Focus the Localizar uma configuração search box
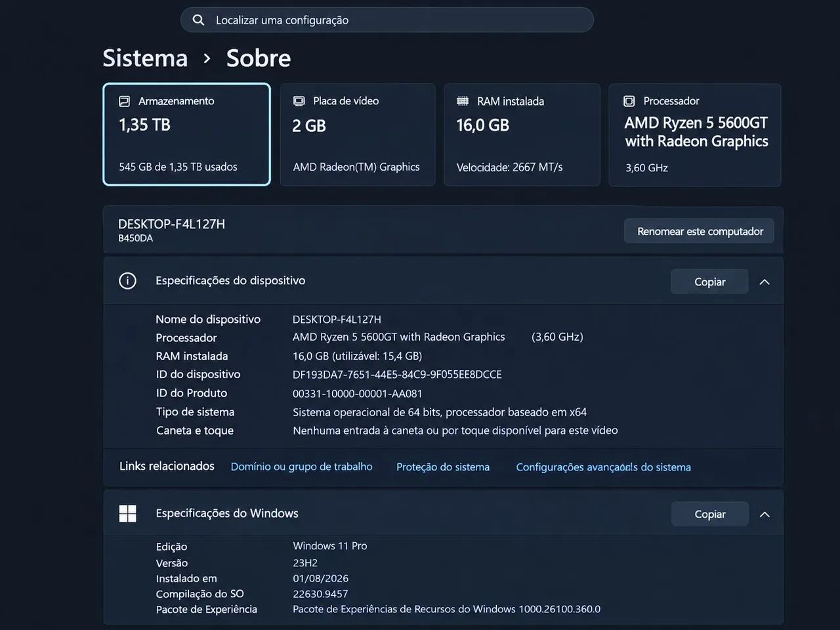Image resolution: width=840 pixels, height=630 pixels. pos(387,20)
